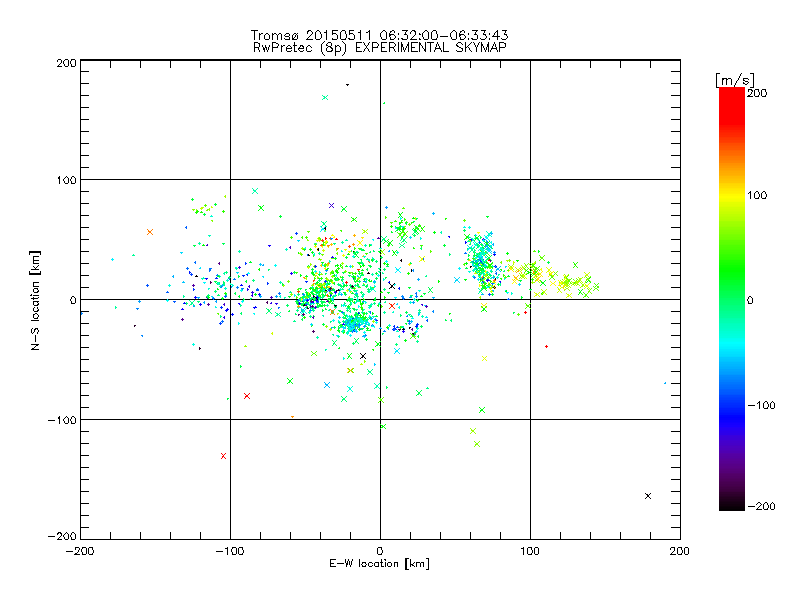This screenshot has height=600, width=800.
Task: Click the E-W axis "-200" tick label
Action: pos(80,551)
